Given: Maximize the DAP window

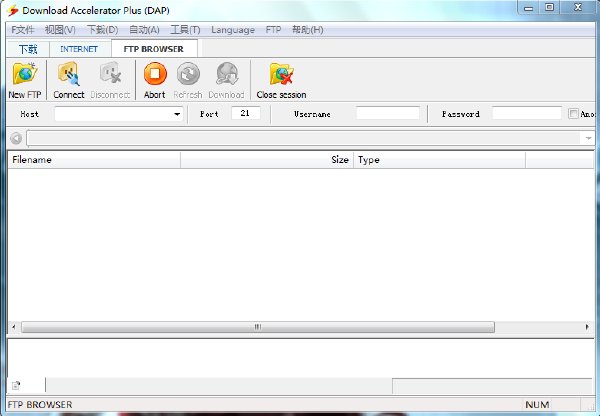Looking at the screenshot, I should coord(549,8).
